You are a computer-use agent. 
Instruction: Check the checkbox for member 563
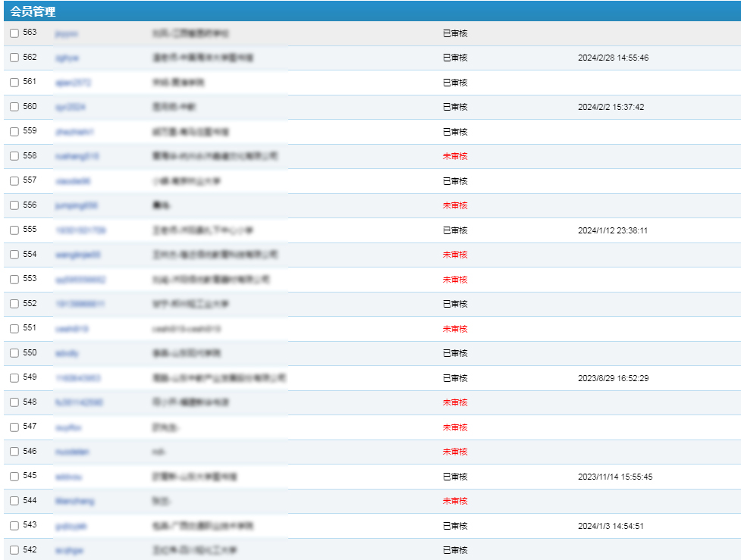(x=14, y=33)
